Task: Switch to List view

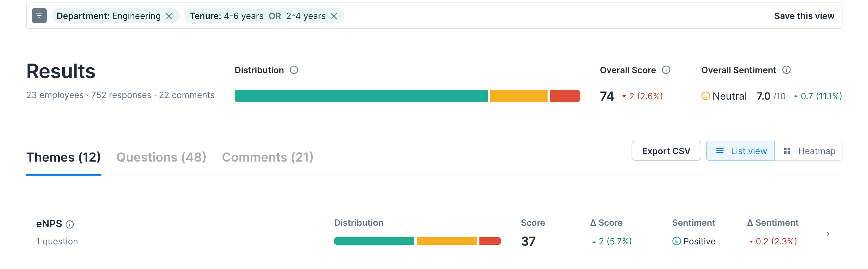Action: point(740,151)
